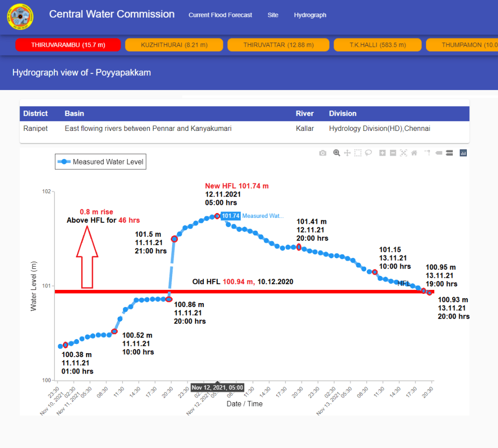Screen dimensions: 498x448
Task: Choose the Box Select tool
Action: click(358, 153)
